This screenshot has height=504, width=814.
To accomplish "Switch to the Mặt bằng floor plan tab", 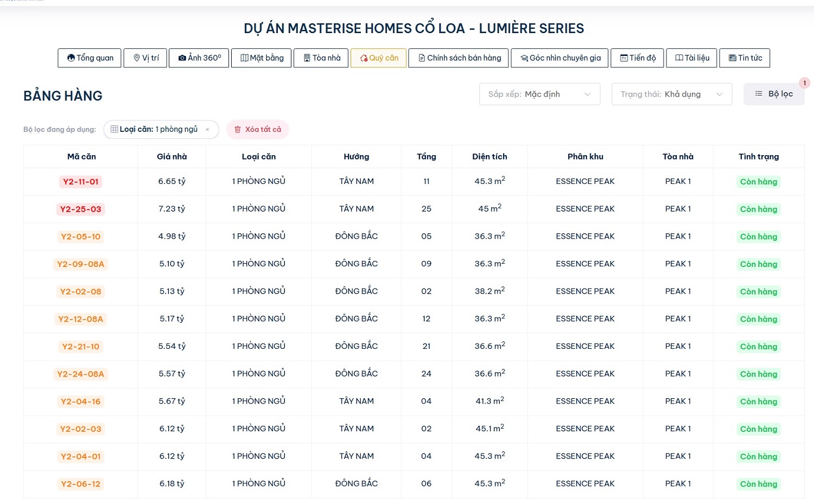I will [x=262, y=58].
